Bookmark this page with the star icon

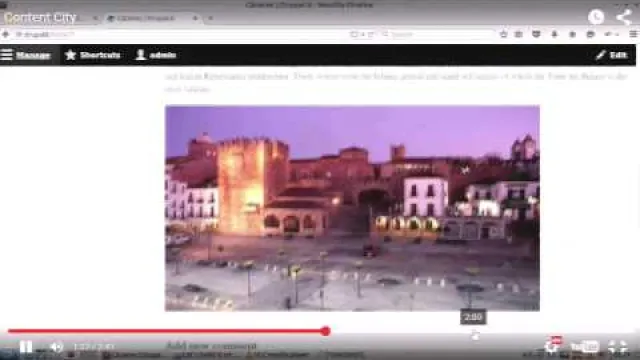point(504,34)
